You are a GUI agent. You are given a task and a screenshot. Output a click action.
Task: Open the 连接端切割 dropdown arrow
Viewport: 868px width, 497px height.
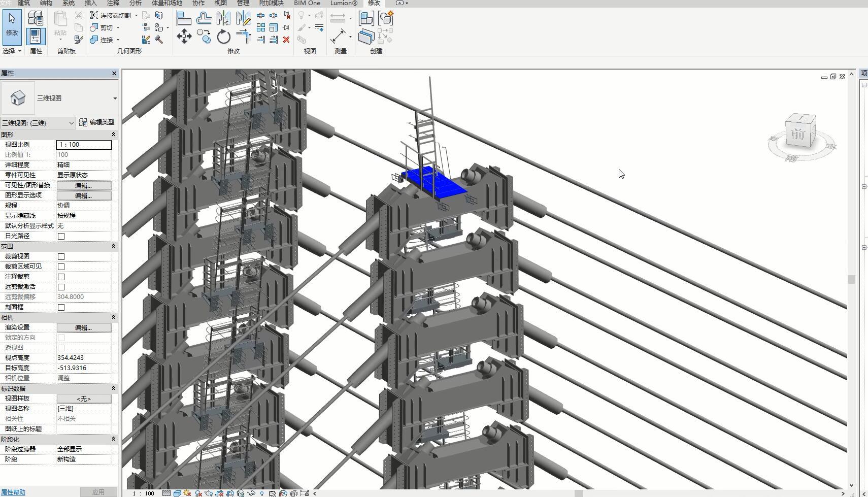[x=136, y=15]
